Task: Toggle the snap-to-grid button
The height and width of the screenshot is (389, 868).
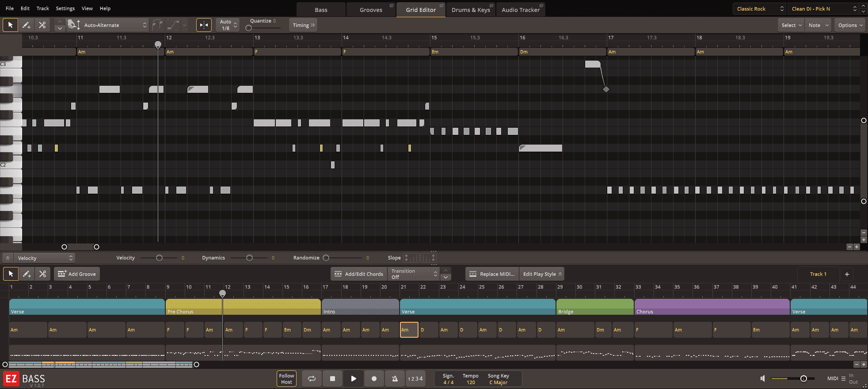Action: coord(204,25)
